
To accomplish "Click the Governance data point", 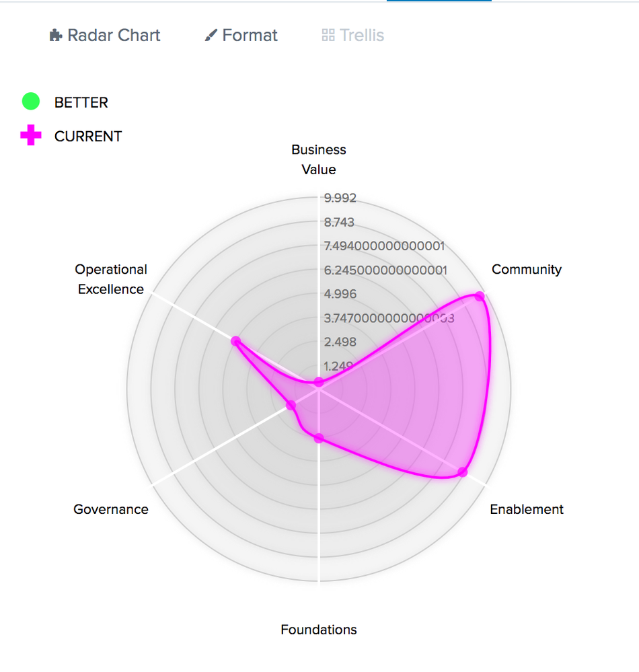I will pyautogui.click(x=291, y=405).
